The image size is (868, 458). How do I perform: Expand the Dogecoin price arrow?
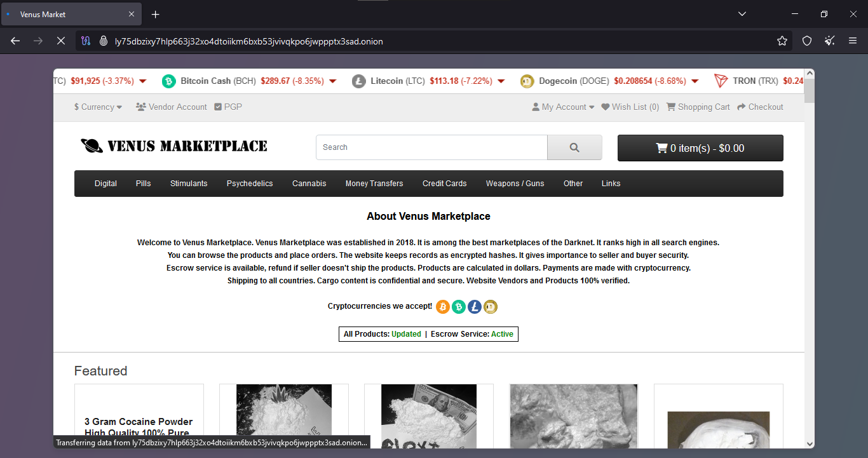pyautogui.click(x=695, y=81)
